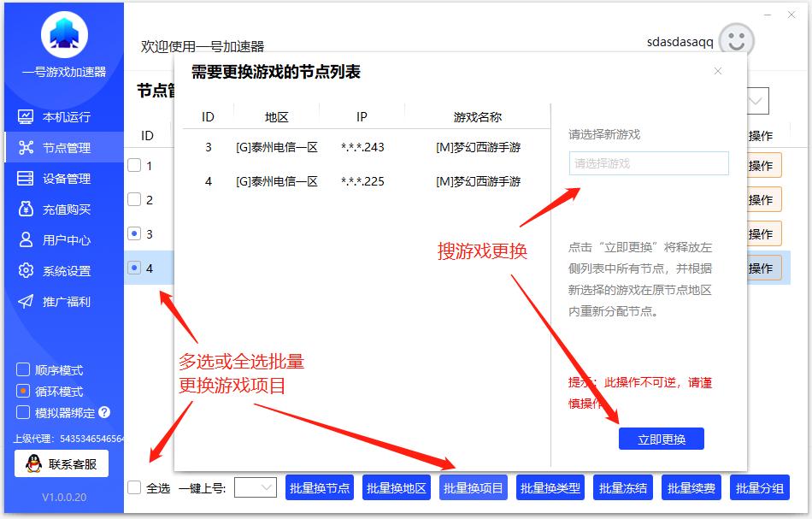Click the smiley face user avatar

[x=736, y=40]
